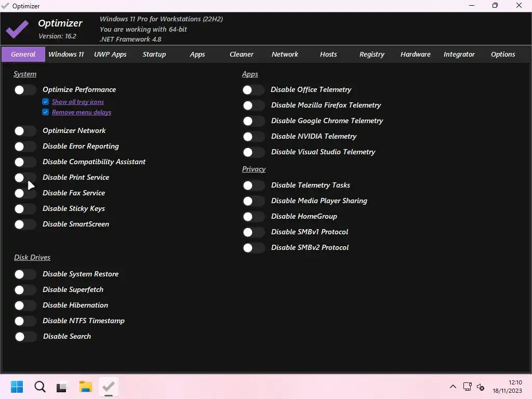Screen dimensions: 532x399
Task: Click Privacy section heading
Action: pyautogui.click(x=254, y=169)
